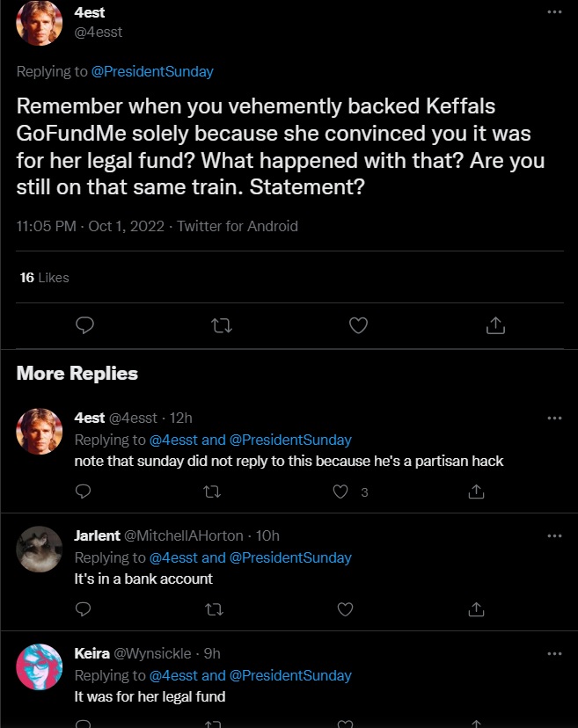Viewport: 578px width, 728px height.
Task: Open more options on Keira's reply
Action: (553, 653)
